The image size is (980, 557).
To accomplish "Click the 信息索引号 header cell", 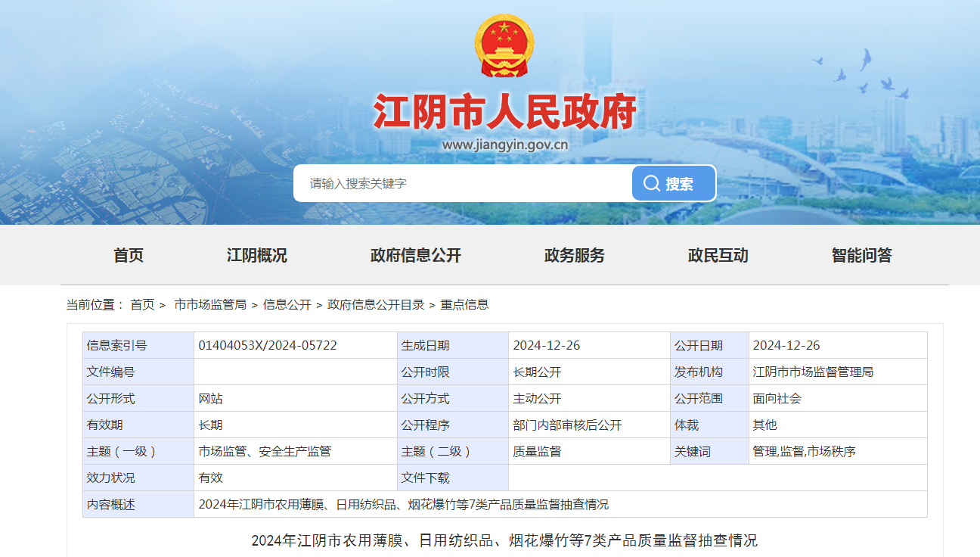I will click(x=138, y=345).
